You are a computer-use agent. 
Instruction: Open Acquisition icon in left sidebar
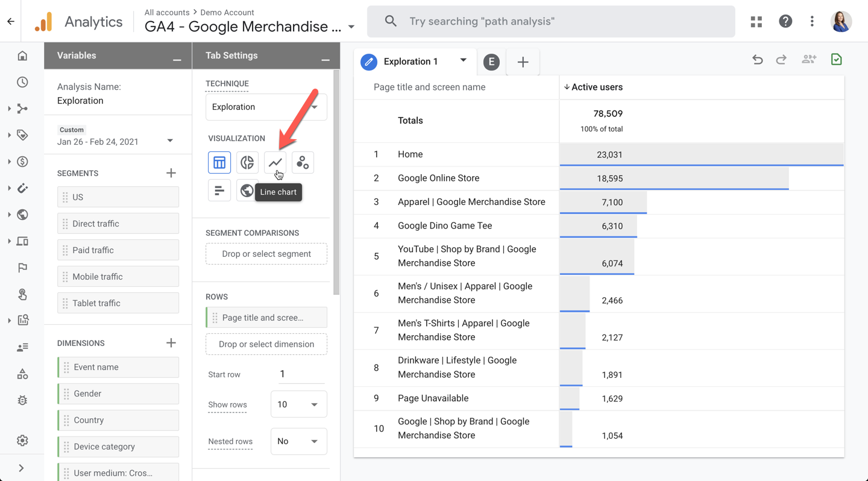(22, 108)
